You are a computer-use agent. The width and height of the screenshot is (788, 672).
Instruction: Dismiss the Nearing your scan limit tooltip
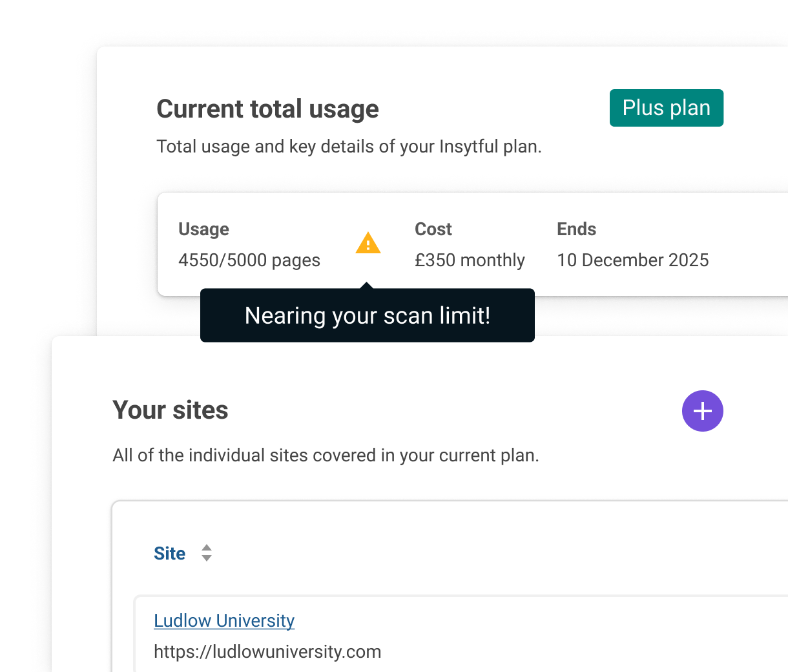tap(368, 315)
